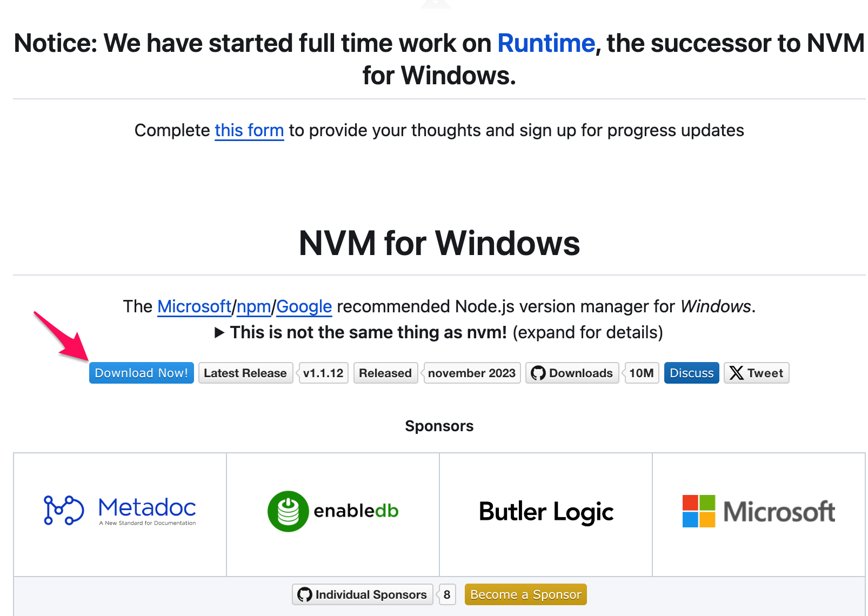Click the november 2023 release date badge
This screenshot has height=616, width=868.
click(x=472, y=373)
